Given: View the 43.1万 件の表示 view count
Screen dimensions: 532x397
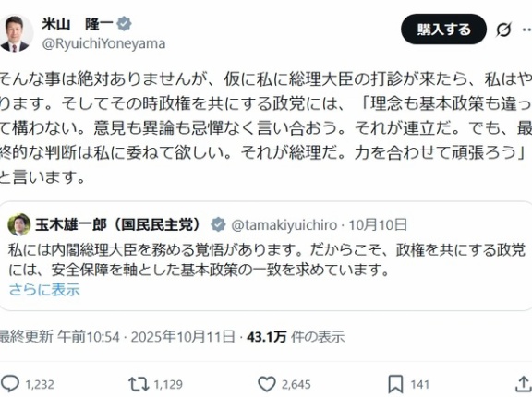Looking at the screenshot, I should [296, 337].
